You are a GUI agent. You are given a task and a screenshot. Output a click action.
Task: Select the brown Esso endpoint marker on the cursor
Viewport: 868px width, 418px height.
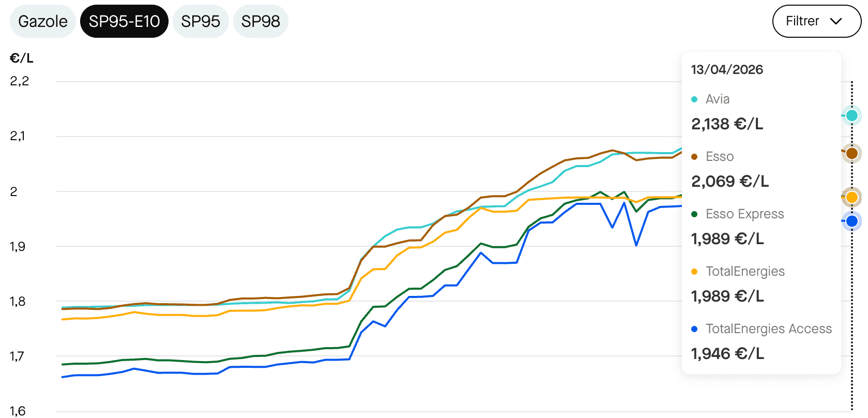pyautogui.click(x=852, y=153)
